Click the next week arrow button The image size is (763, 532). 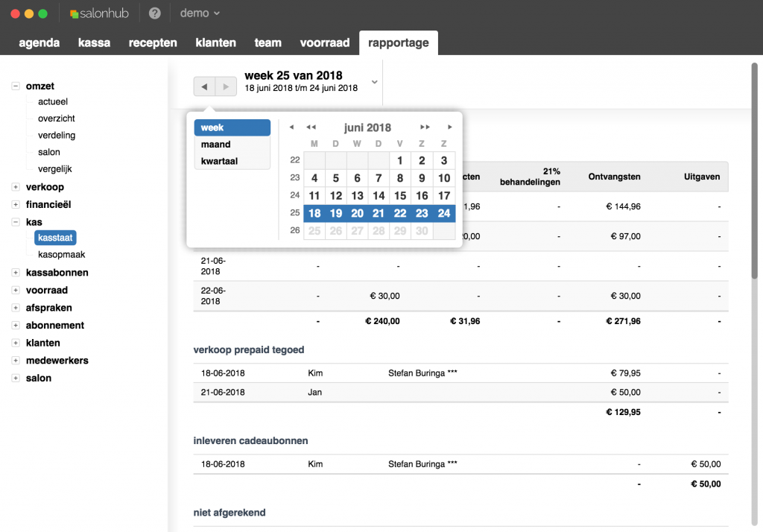pyautogui.click(x=227, y=86)
